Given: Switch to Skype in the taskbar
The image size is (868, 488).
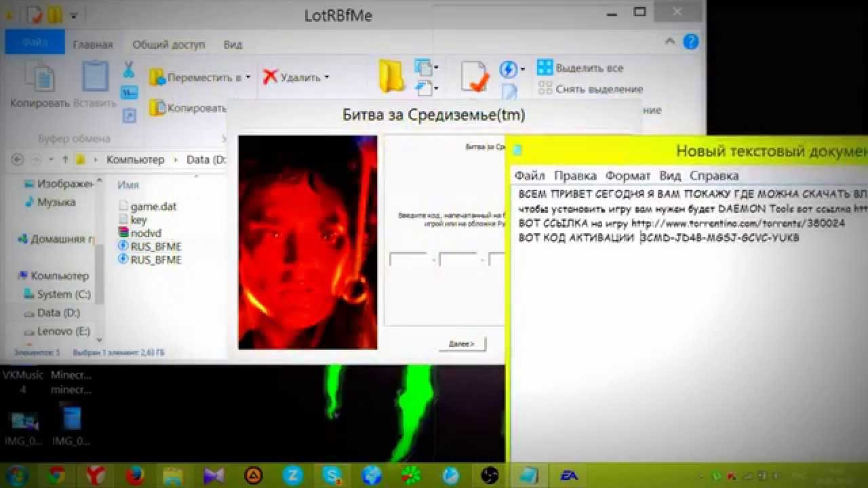Looking at the screenshot, I should 332,475.
